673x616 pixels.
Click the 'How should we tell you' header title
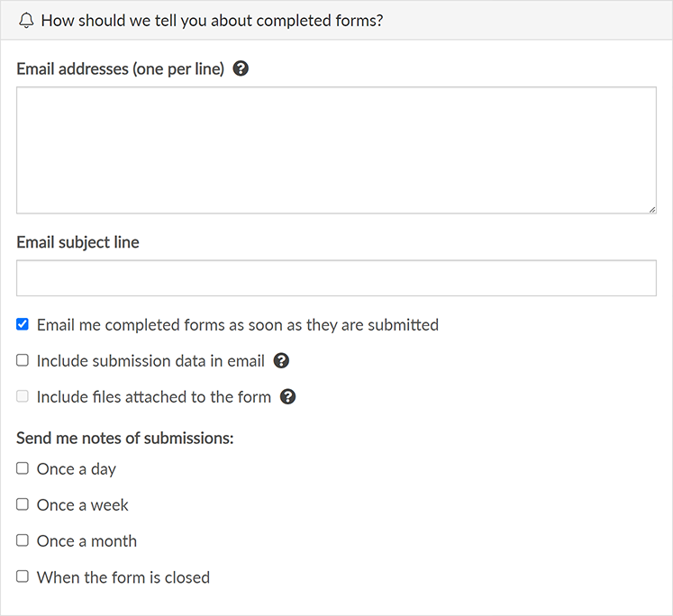pyautogui.click(x=212, y=20)
